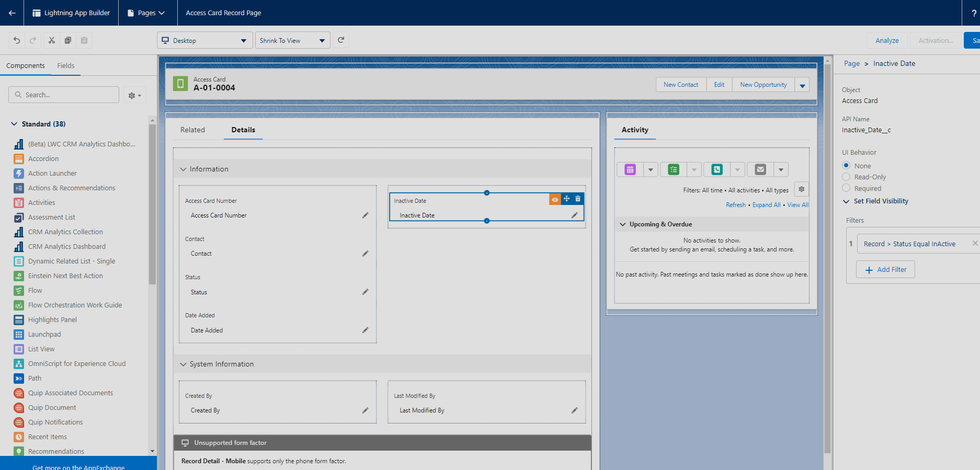The height and width of the screenshot is (470, 980).
Task: Select Read-Only UI behavior
Action: pos(846,177)
